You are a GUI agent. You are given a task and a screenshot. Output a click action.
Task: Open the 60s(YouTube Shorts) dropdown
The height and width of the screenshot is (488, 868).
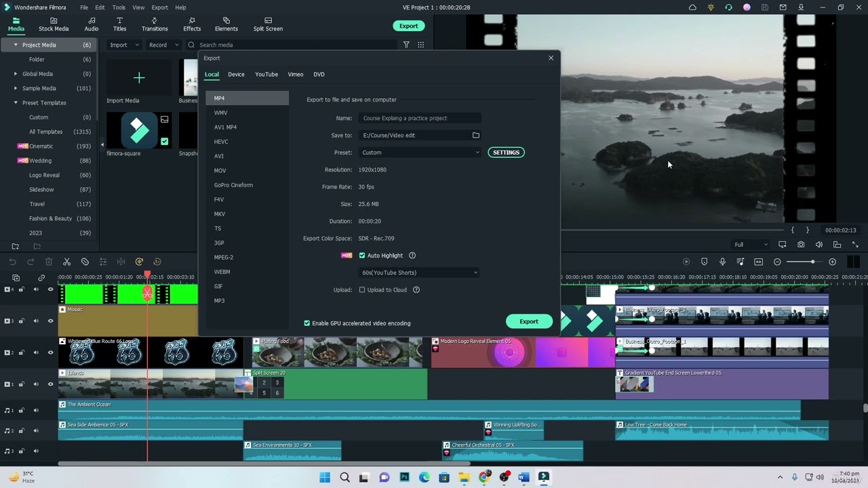[419, 272]
